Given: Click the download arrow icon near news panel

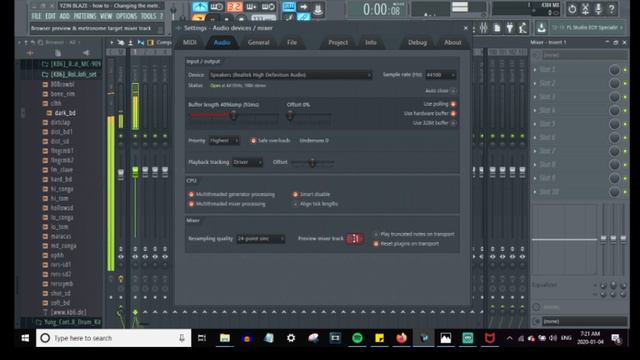Looking at the screenshot, I should pos(541,28).
